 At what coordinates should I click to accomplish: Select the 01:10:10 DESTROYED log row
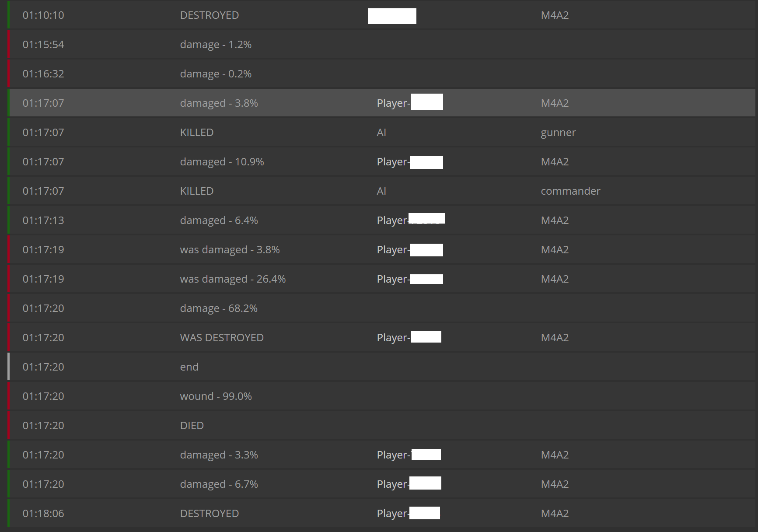coord(209,15)
